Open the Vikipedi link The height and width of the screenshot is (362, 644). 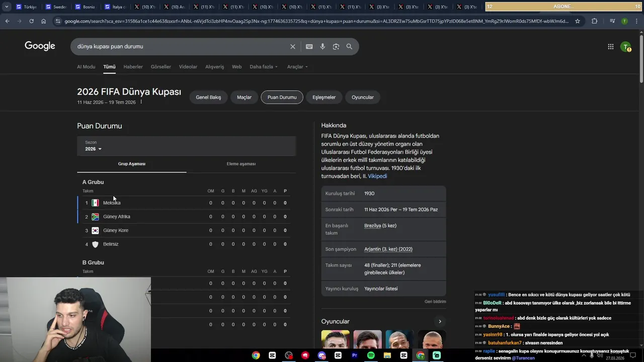pos(377,176)
